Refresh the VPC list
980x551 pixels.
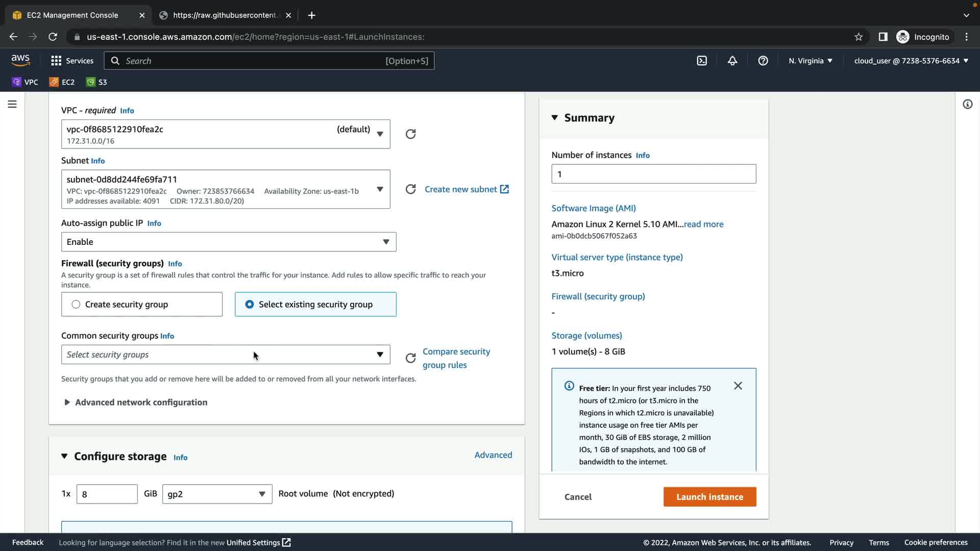coord(410,134)
